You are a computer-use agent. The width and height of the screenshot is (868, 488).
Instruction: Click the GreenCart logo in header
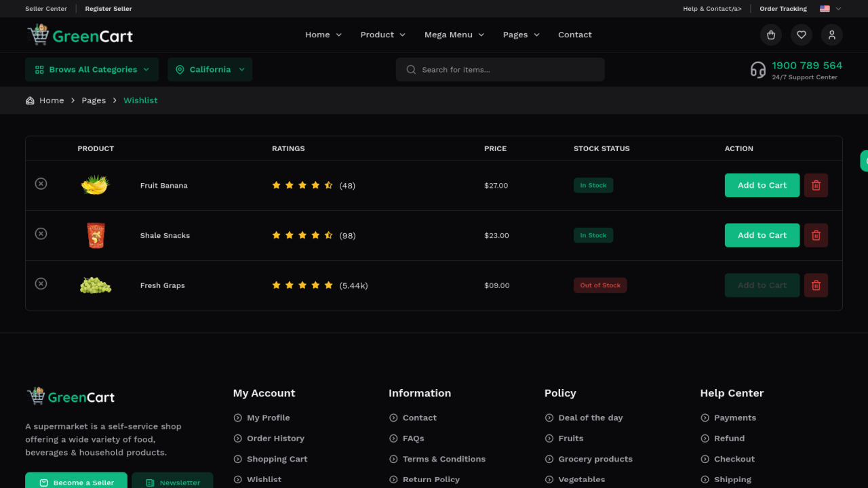coord(80,35)
